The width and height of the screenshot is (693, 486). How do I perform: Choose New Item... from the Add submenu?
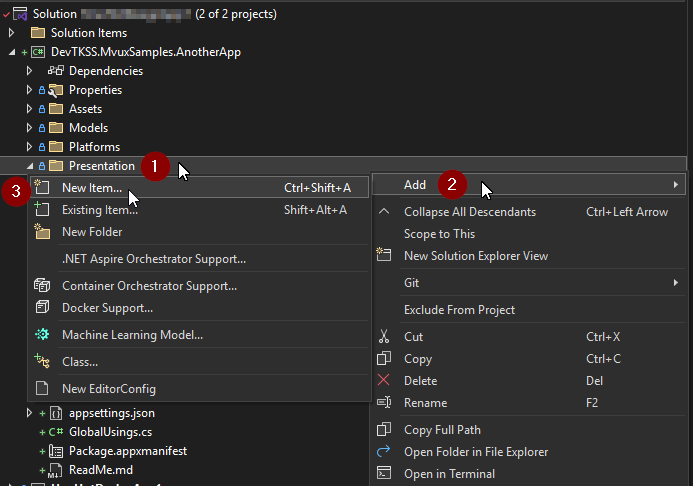(x=199, y=188)
